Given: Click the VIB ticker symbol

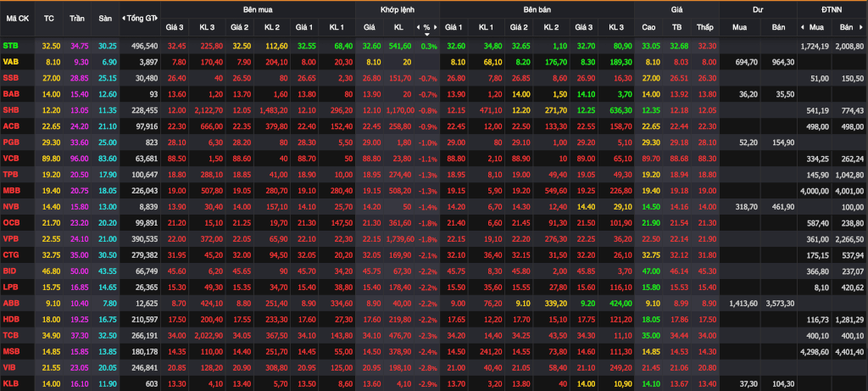Looking at the screenshot, I should click(x=8, y=367).
